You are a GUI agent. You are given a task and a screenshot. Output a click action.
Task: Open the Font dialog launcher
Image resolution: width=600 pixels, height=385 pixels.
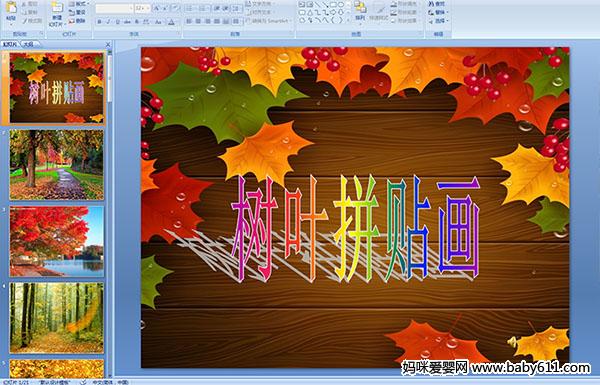click(x=179, y=34)
